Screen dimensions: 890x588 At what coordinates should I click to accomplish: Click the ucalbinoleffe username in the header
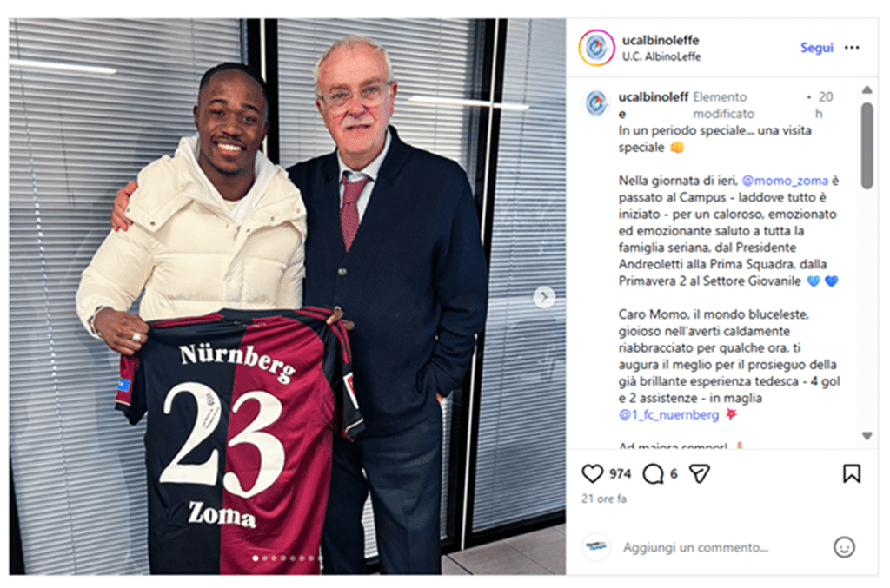(661, 40)
